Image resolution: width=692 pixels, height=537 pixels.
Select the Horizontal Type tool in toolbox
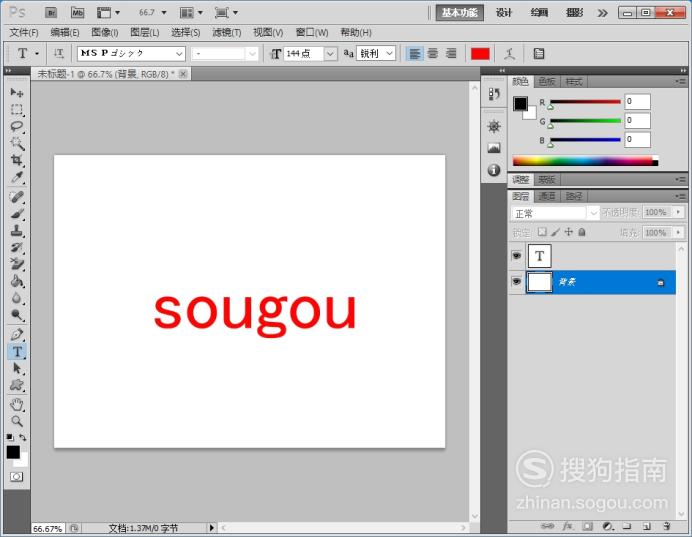coord(17,352)
